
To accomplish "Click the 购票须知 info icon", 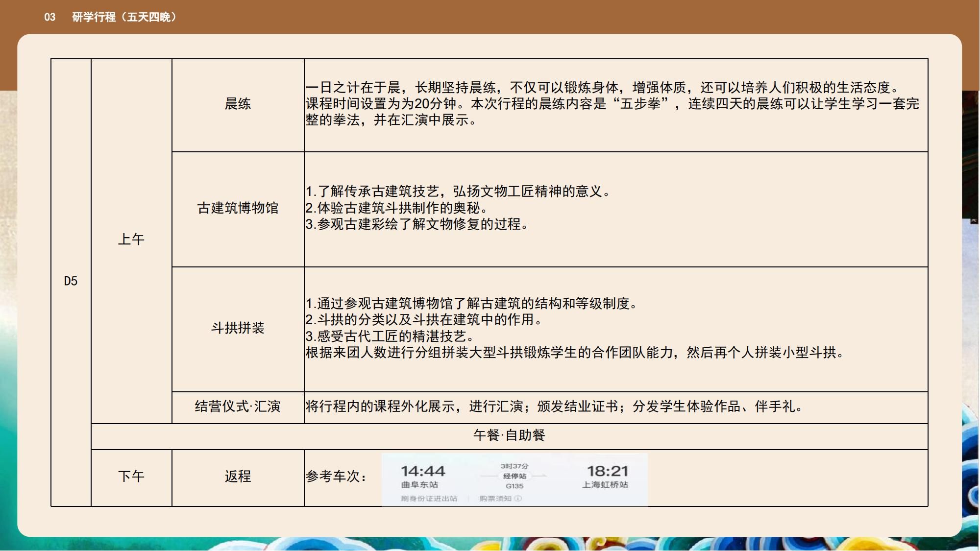I will (x=518, y=499).
